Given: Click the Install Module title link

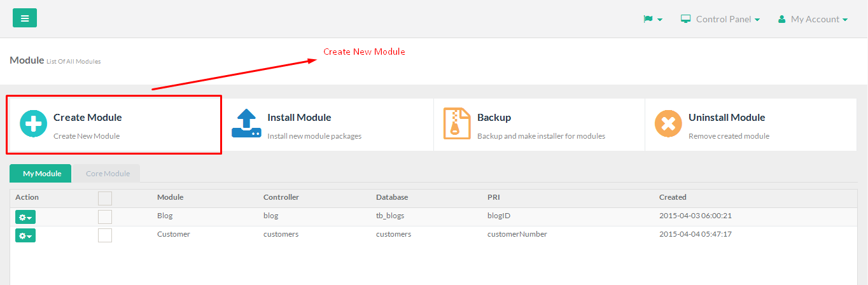Looking at the screenshot, I should 299,117.
